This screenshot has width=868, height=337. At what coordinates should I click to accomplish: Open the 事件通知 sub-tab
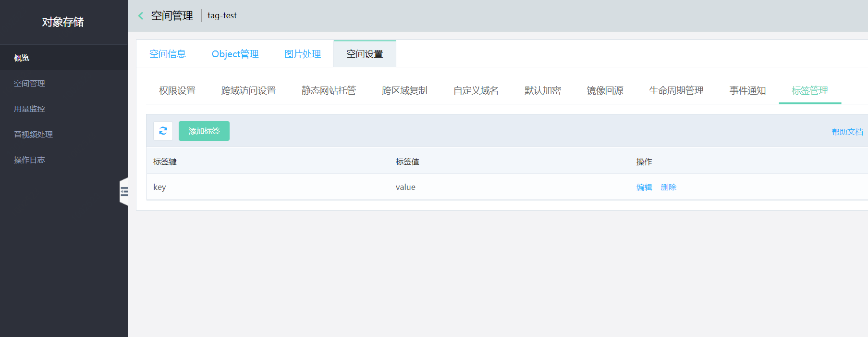(x=748, y=90)
